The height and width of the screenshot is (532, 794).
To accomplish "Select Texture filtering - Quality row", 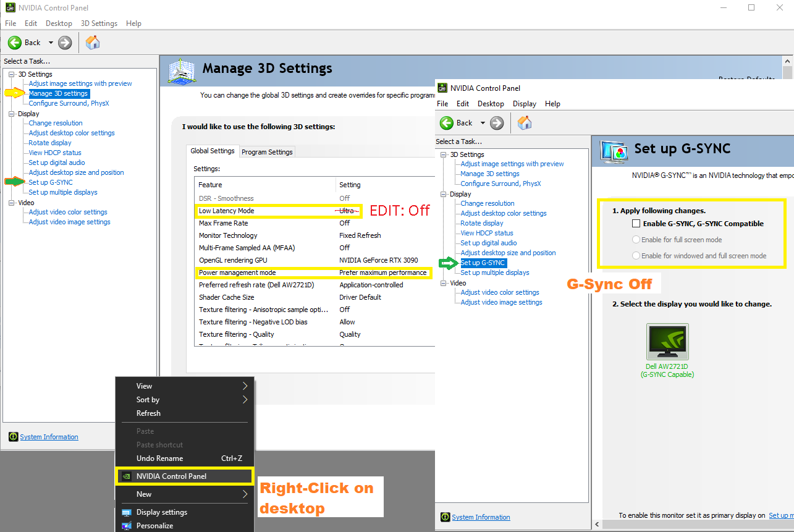I will pyautogui.click(x=314, y=334).
